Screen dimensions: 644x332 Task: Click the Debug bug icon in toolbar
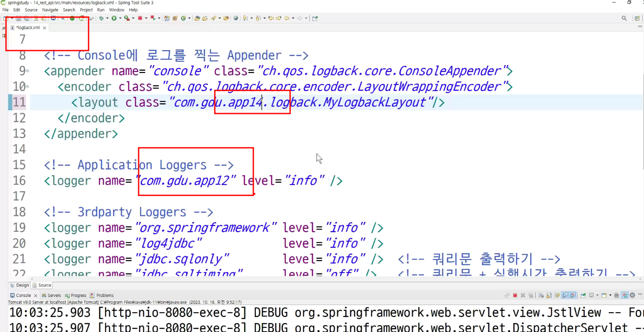pyautogui.click(x=101, y=18)
